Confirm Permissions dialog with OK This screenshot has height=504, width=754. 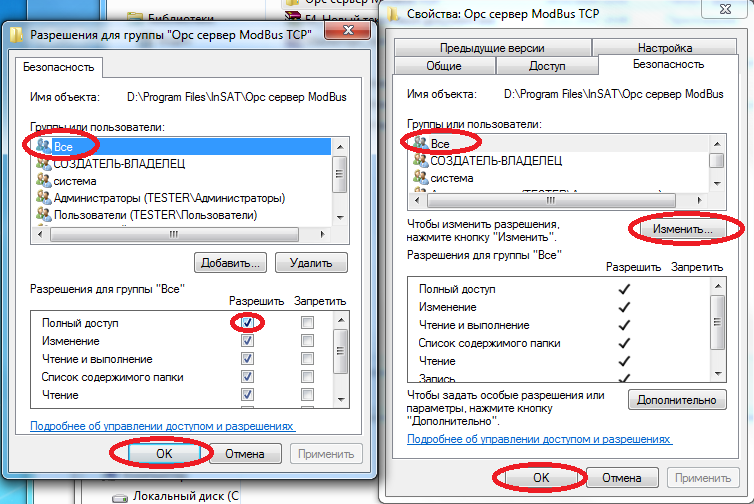pos(164,454)
